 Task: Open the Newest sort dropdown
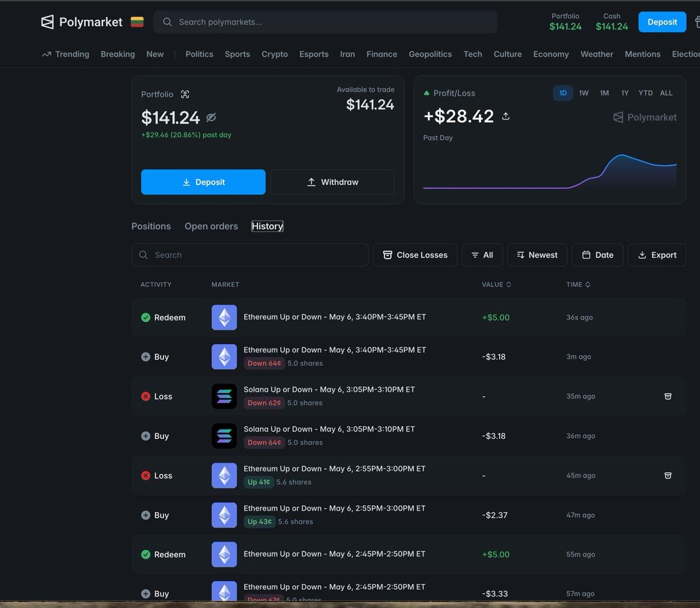[537, 255]
